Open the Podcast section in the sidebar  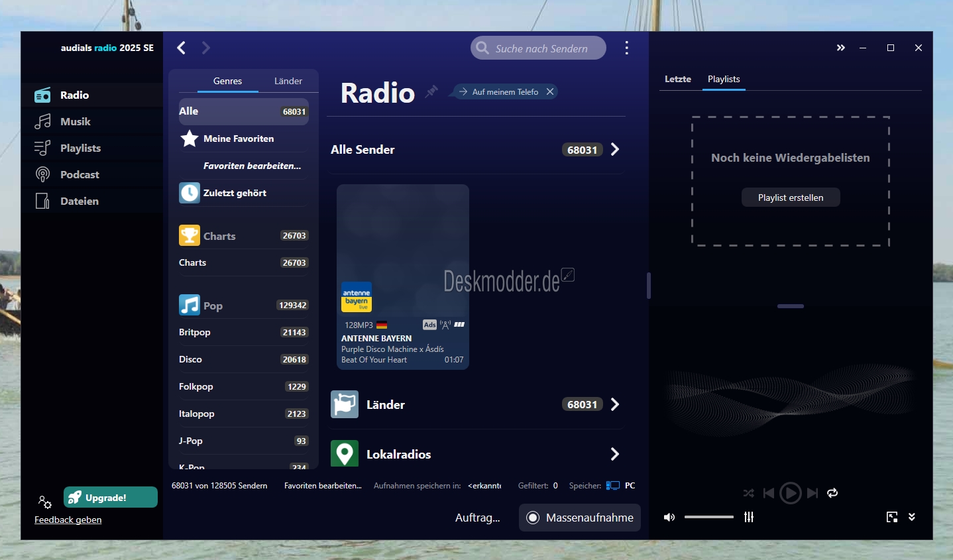(x=80, y=174)
